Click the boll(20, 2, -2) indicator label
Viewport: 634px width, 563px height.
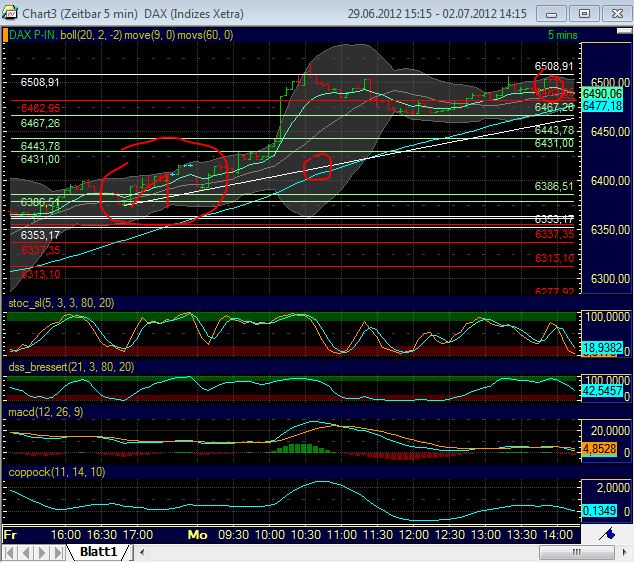(91, 35)
